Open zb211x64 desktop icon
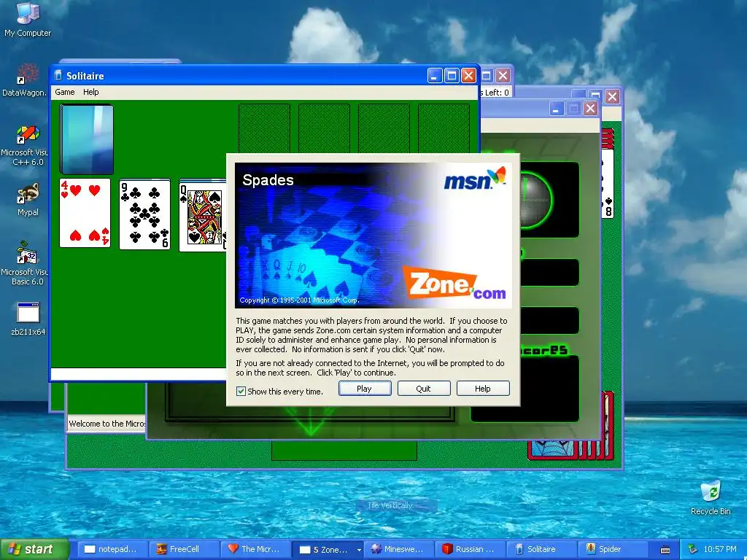Screen dimensions: 747x560 pos(28,319)
